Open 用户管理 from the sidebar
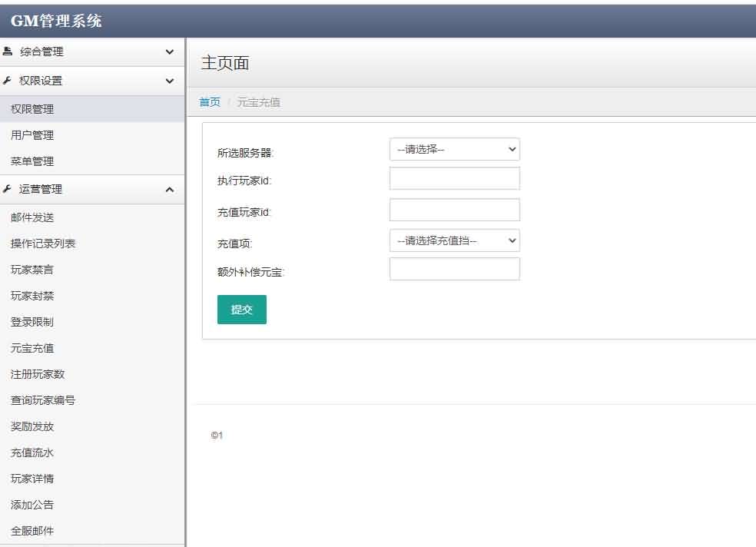This screenshot has width=756, height=547. 34,134
